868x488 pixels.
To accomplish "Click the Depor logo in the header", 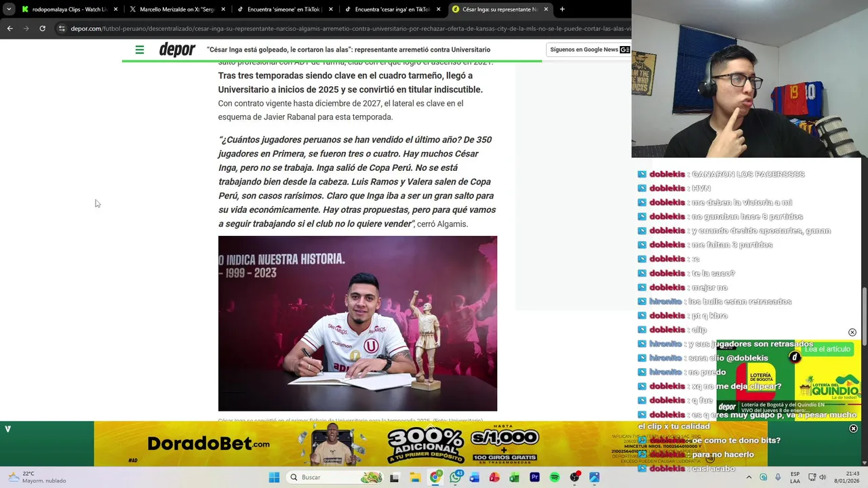I will (x=177, y=49).
